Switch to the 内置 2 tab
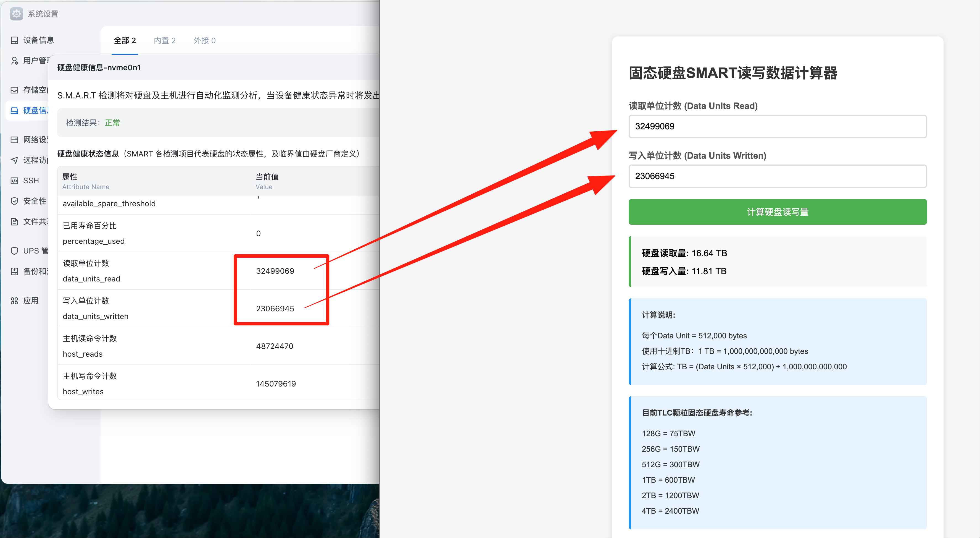Image resolution: width=980 pixels, height=538 pixels. click(165, 40)
